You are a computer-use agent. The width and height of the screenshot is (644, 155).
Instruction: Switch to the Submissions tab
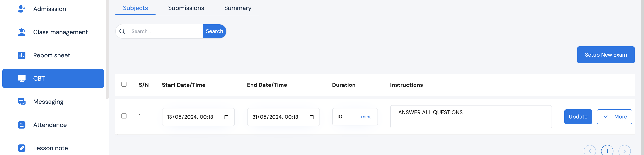coord(186,8)
